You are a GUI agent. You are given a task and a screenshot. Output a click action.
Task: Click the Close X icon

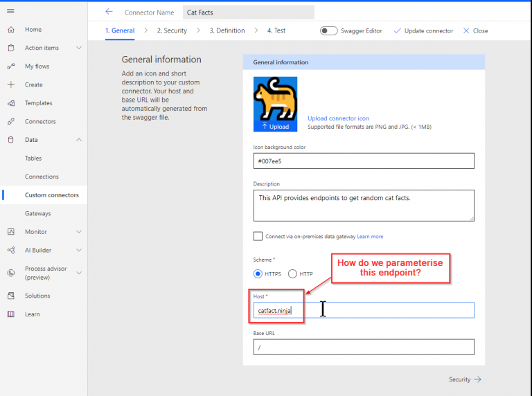pyautogui.click(x=466, y=31)
